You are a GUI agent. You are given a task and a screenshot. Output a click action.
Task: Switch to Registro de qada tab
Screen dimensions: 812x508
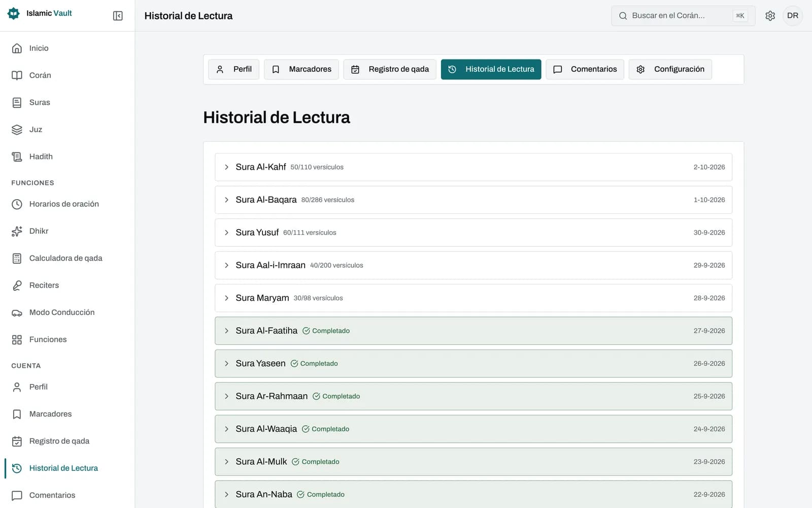coord(390,69)
